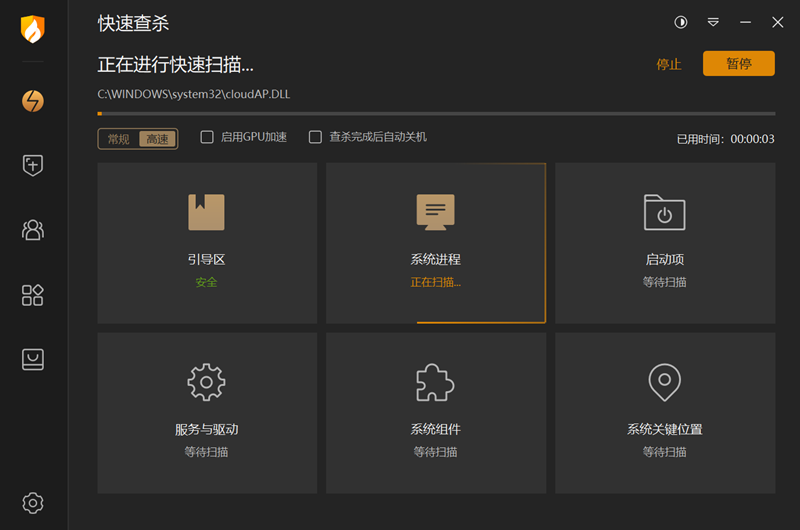Click the Huorong shield logo

[x=33, y=29]
